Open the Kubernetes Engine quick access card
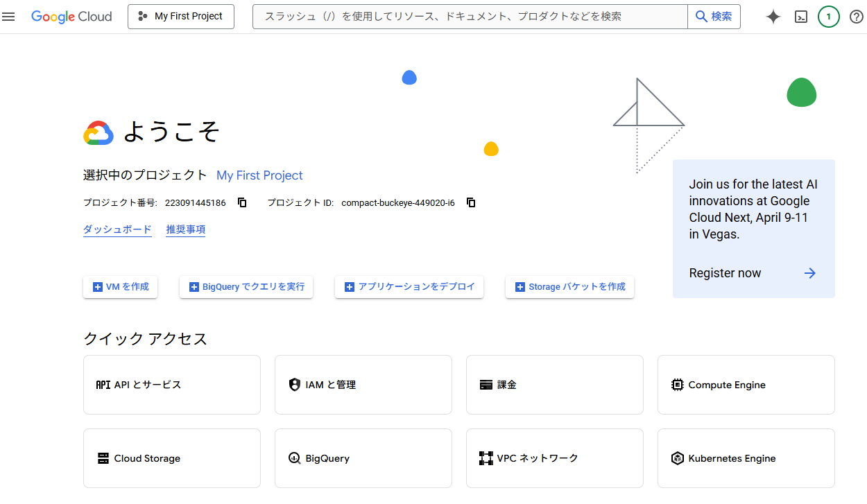The width and height of the screenshot is (867, 504). click(746, 458)
